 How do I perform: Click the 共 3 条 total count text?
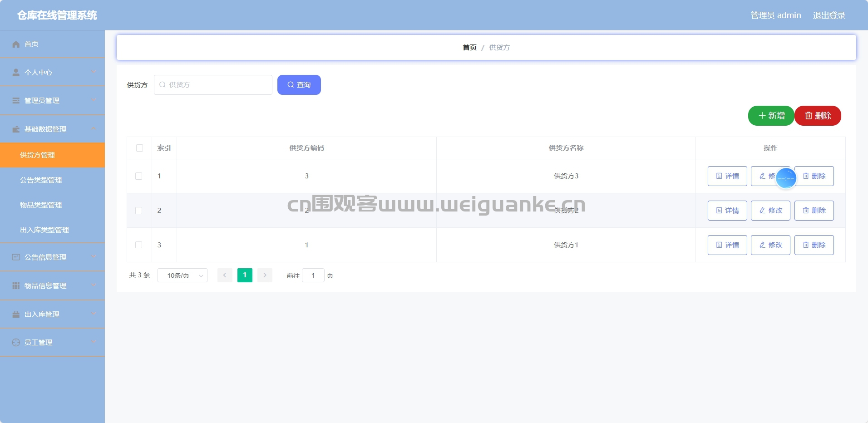139,275
